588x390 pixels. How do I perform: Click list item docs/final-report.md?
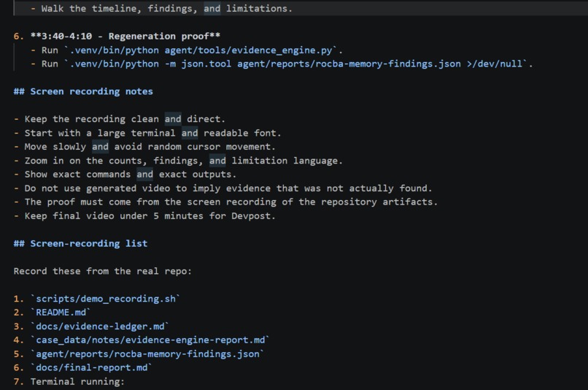[x=83, y=368]
